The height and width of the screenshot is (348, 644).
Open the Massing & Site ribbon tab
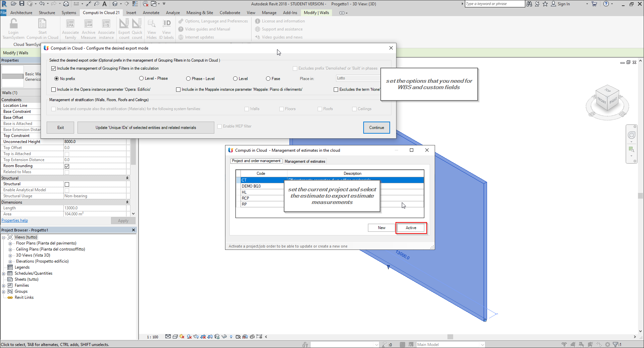200,13
